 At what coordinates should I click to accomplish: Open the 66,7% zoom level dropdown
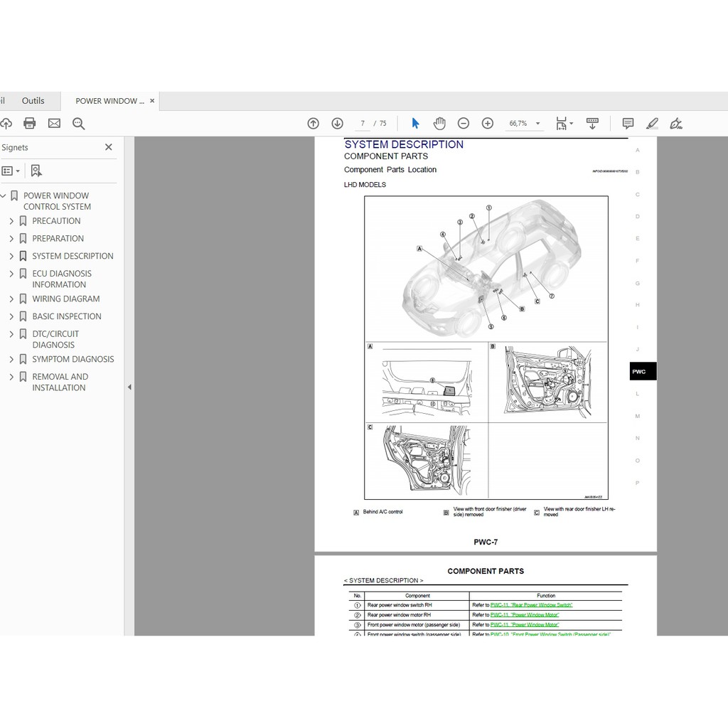537,124
